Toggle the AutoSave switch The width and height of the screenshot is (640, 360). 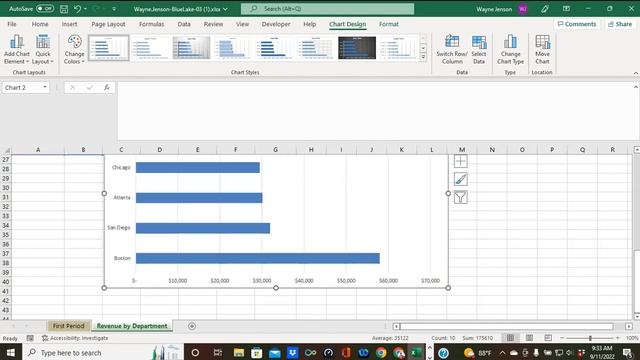(x=44, y=9)
